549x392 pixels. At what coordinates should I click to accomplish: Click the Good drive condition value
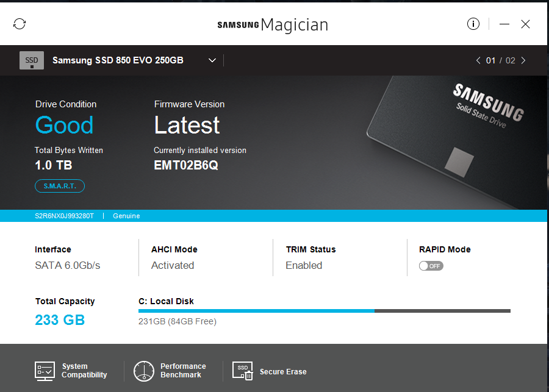coord(65,125)
